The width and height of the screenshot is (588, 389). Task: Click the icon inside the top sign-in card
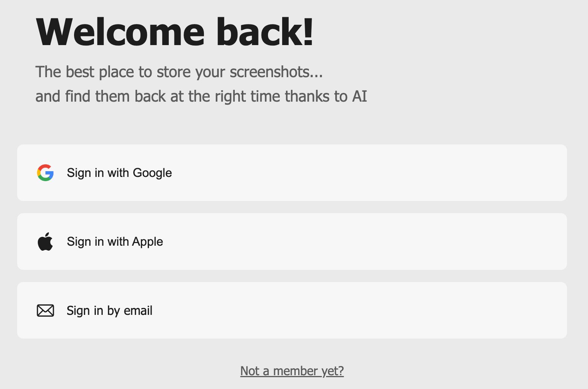[45, 173]
